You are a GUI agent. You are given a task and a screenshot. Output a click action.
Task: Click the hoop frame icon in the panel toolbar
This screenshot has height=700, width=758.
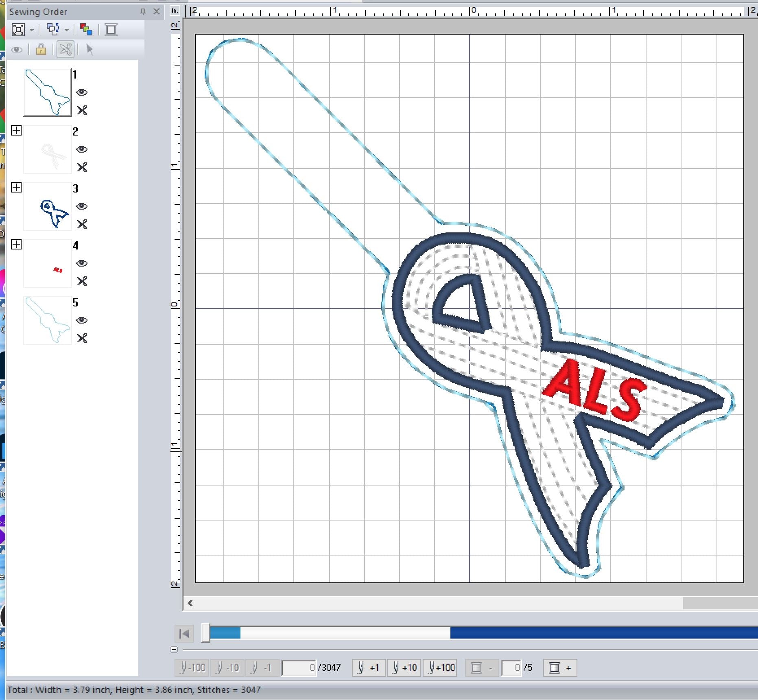pos(112,30)
